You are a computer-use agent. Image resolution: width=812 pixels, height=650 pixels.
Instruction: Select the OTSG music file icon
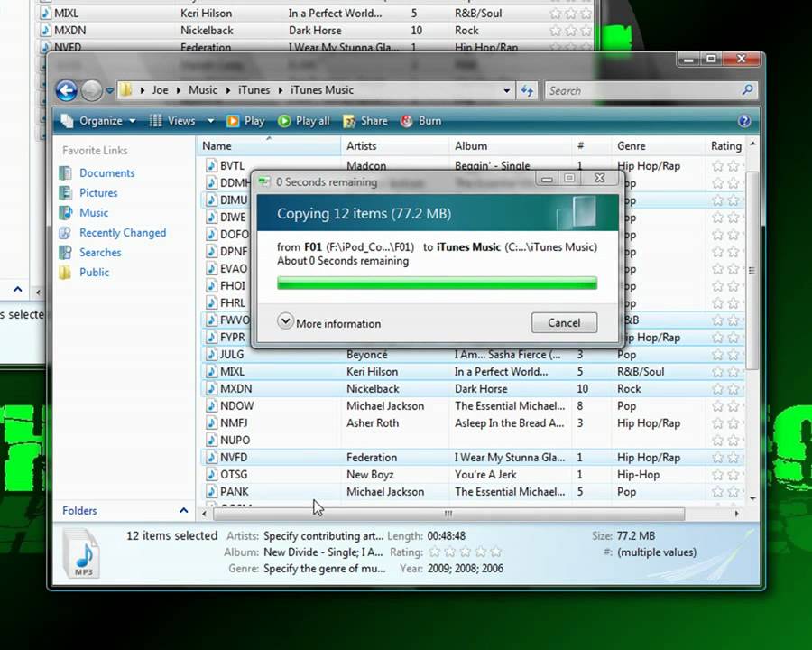click(x=211, y=474)
